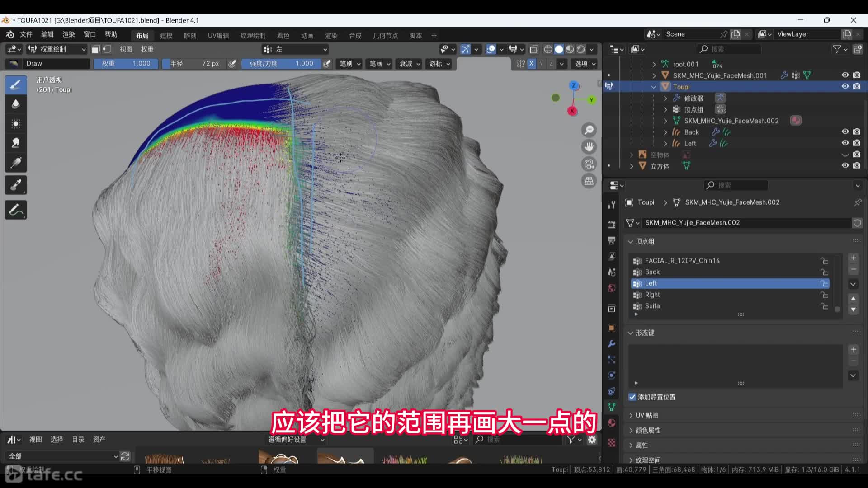Switch to perspective/orthographic grid icon

coord(589,181)
